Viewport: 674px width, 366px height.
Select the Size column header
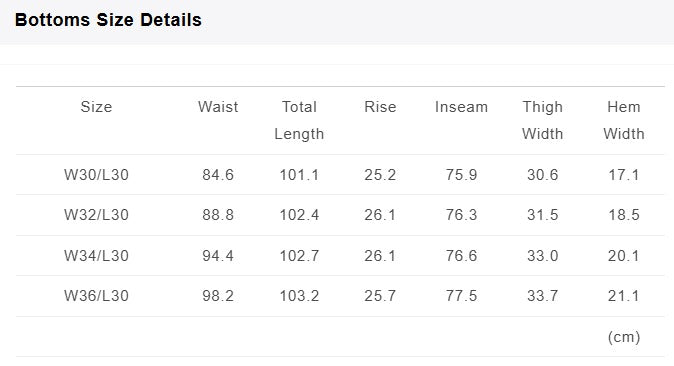96,107
